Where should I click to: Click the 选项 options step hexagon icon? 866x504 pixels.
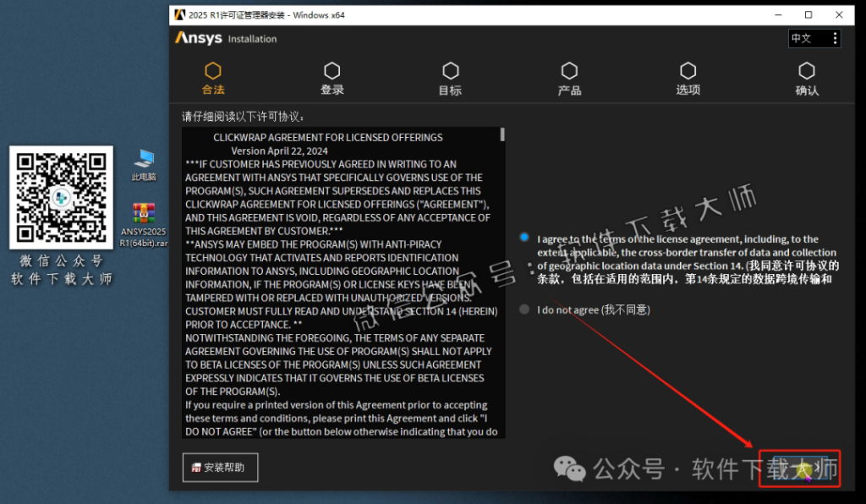[688, 71]
